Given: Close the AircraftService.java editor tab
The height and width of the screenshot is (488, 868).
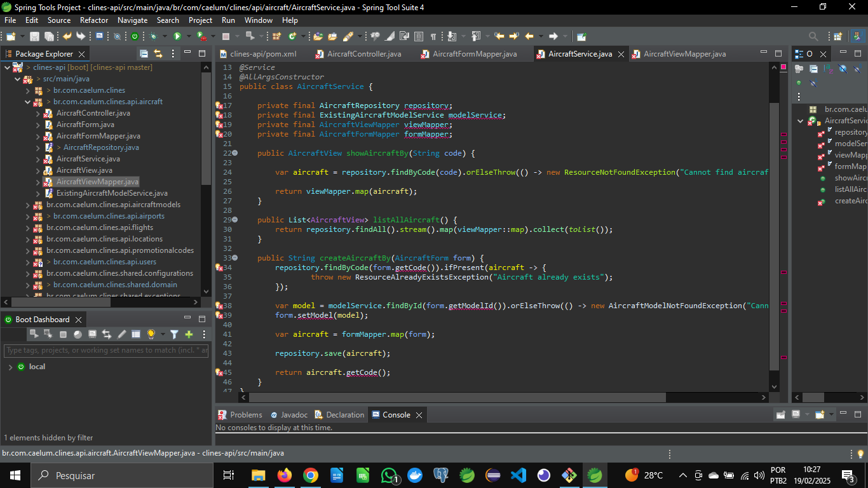Looking at the screenshot, I should click(620, 54).
